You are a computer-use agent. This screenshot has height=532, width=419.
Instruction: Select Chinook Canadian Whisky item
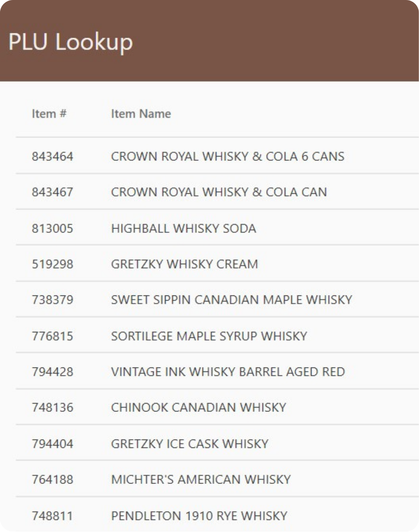(x=198, y=408)
